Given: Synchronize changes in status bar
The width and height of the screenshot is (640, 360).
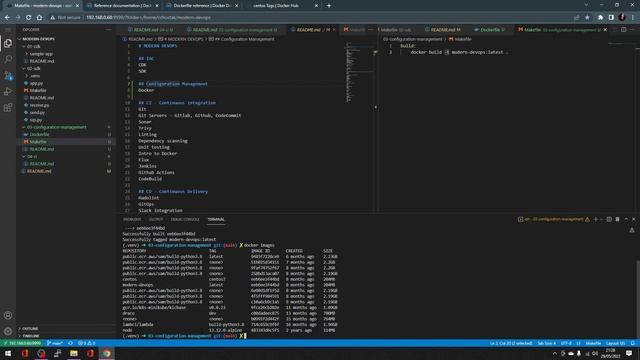Looking at the screenshot, I should [70, 343].
